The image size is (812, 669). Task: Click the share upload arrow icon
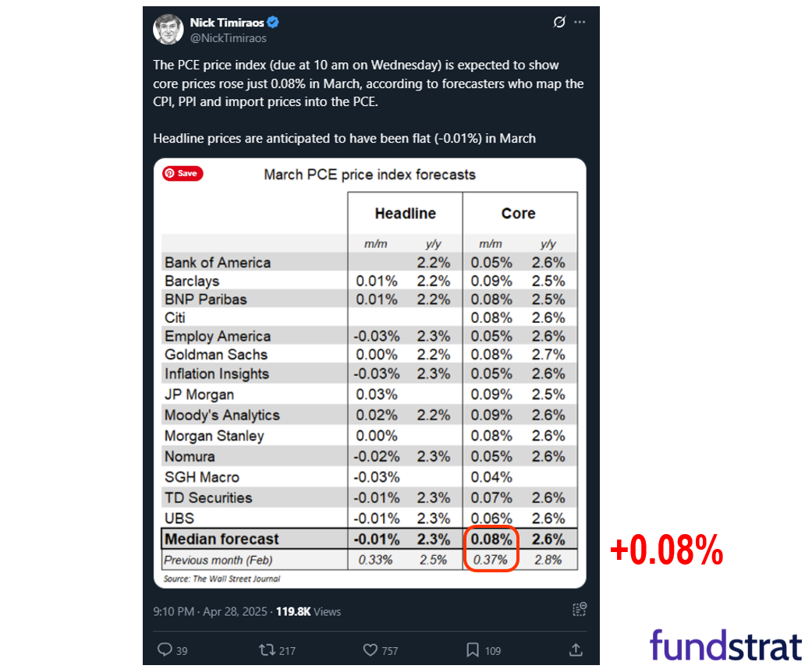click(x=576, y=650)
